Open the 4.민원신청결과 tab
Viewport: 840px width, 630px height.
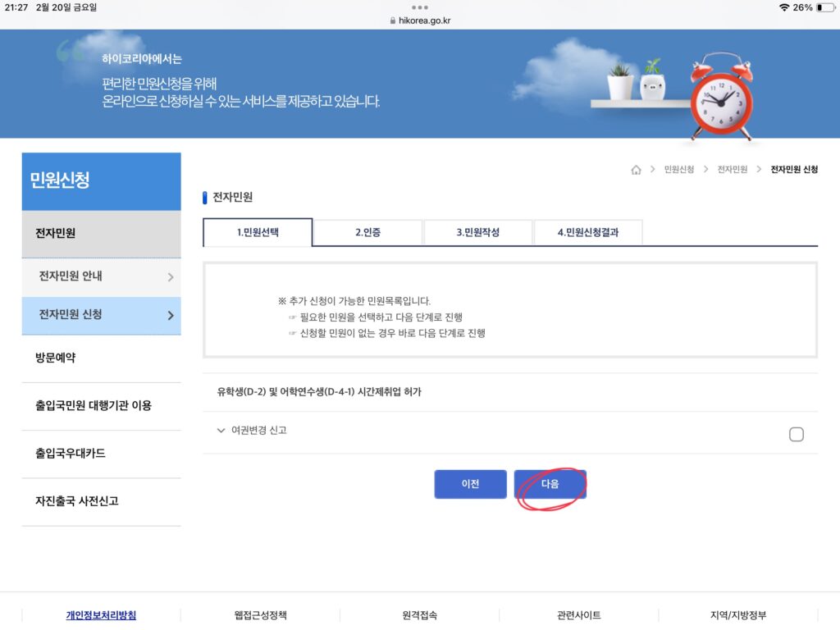(587, 233)
